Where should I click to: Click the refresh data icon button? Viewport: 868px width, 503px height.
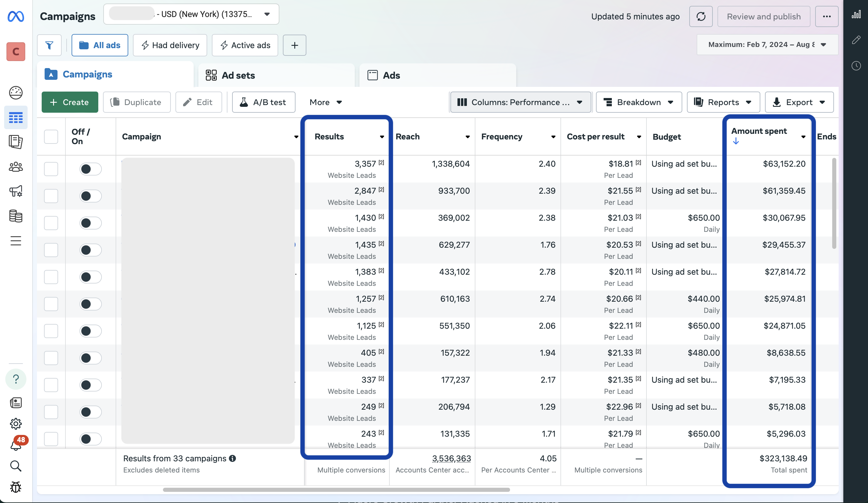point(701,16)
